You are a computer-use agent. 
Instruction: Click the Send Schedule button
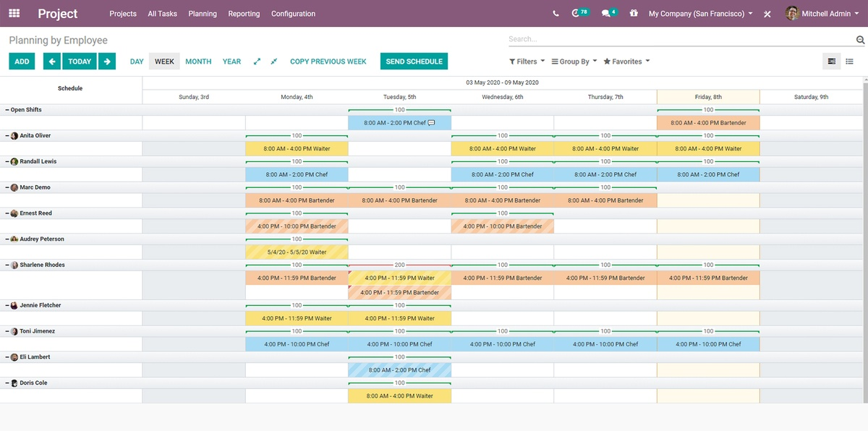click(414, 61)
